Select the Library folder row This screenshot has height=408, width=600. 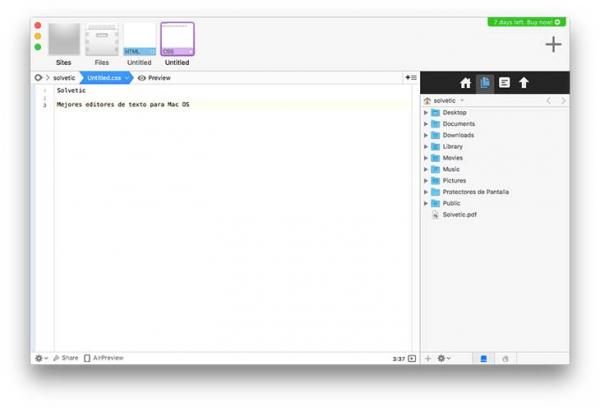pyautogui.click(x=495, y=147)
